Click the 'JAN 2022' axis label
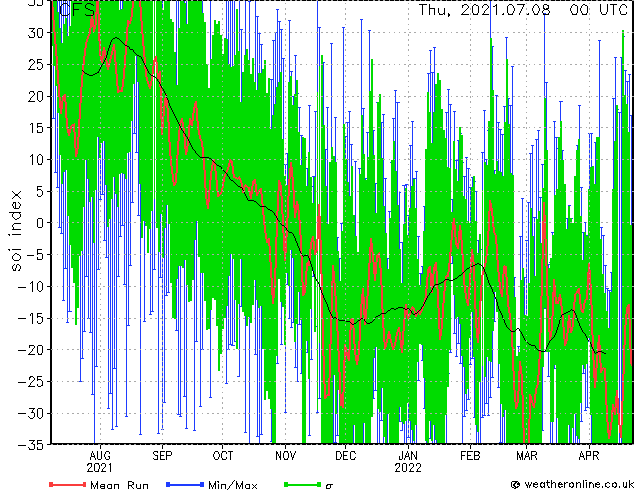634x490 pixels. (408, 462)
